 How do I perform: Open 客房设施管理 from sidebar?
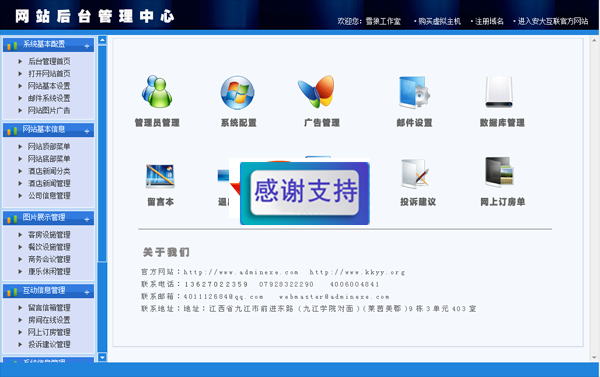click(x=49, y=235)
